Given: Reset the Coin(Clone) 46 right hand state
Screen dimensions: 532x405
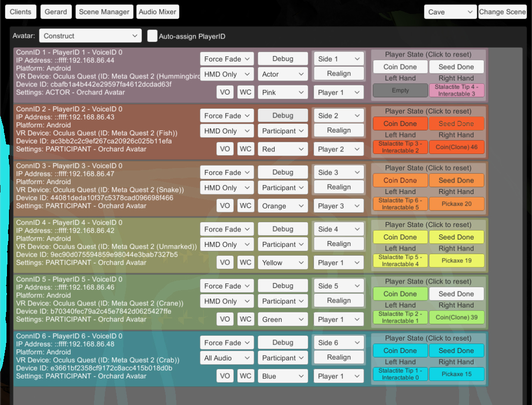Looking at the screenshot, I should click(457, 147).
